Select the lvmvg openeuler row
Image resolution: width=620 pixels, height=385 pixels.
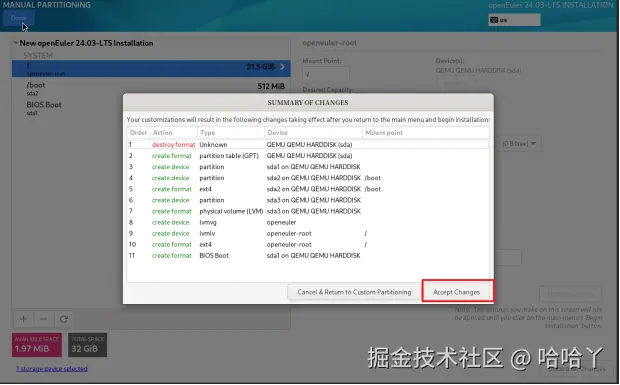pyautogui.click(x=308, y=222)
